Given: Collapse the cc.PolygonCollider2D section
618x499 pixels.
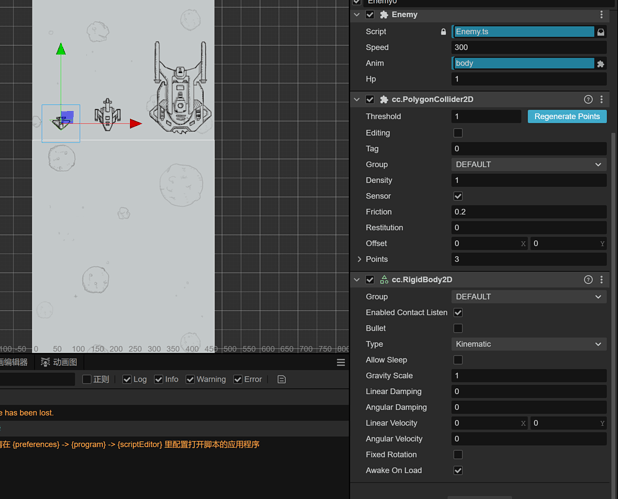Looking at the screenshot, I should tap(357, 99).
